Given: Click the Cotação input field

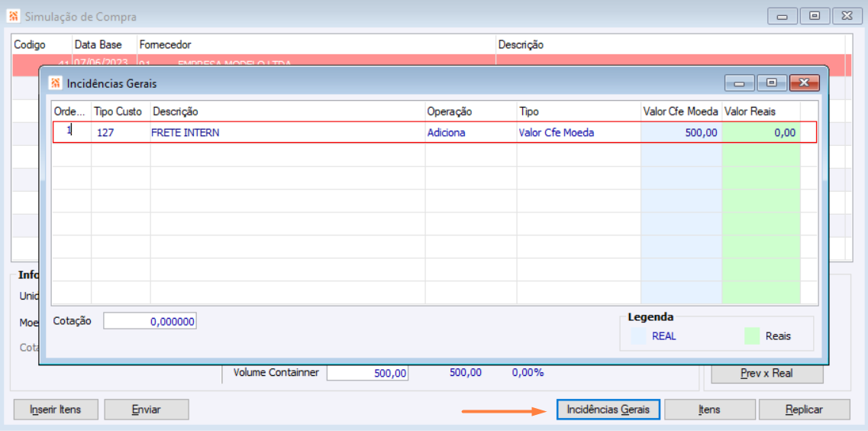Looking at the screenshot, I should (x=150, y=321).
